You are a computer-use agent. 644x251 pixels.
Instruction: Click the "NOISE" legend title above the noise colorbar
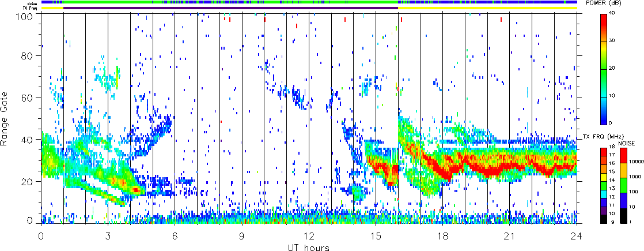(626, 143)
